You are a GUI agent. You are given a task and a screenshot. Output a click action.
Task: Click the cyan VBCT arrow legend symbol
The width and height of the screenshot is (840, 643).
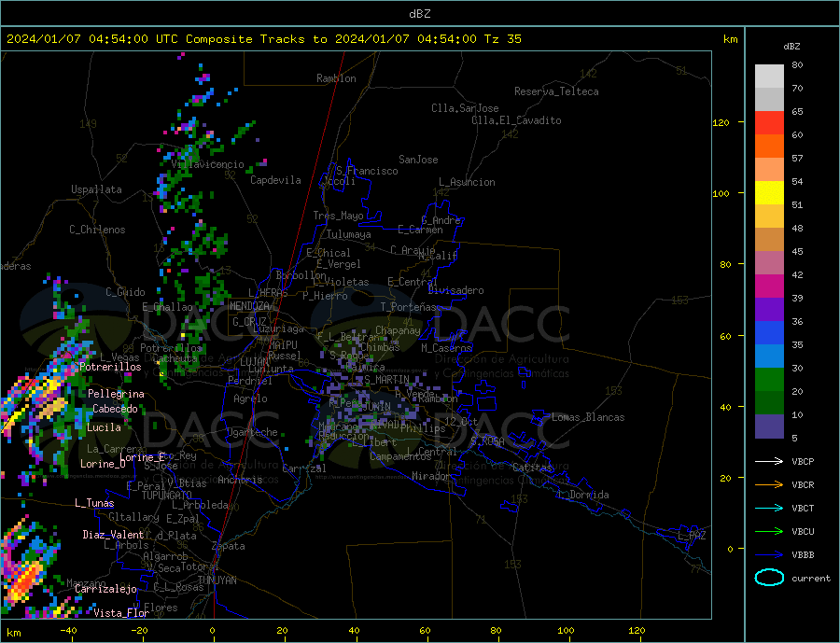click(769, 508)
